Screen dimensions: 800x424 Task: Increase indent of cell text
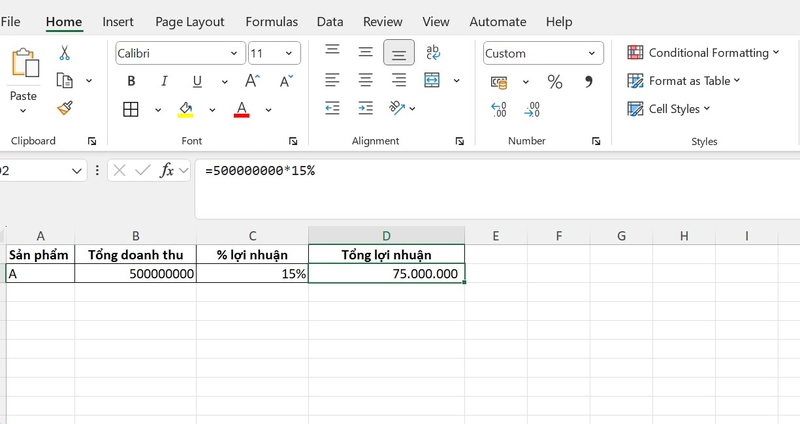point(365,108)
